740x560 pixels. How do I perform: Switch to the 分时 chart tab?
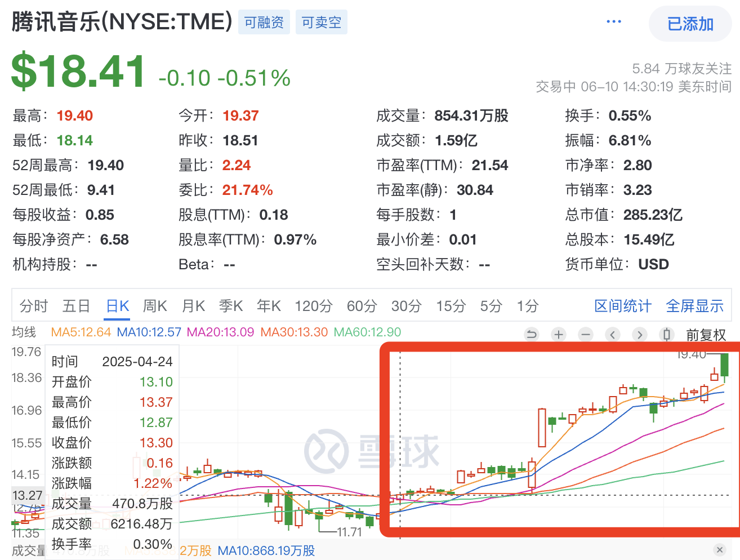34,306
